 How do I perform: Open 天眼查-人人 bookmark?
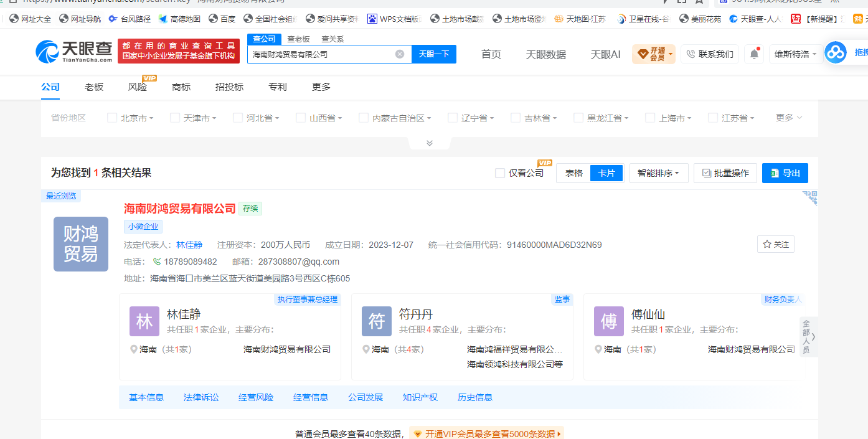[756, 19]
